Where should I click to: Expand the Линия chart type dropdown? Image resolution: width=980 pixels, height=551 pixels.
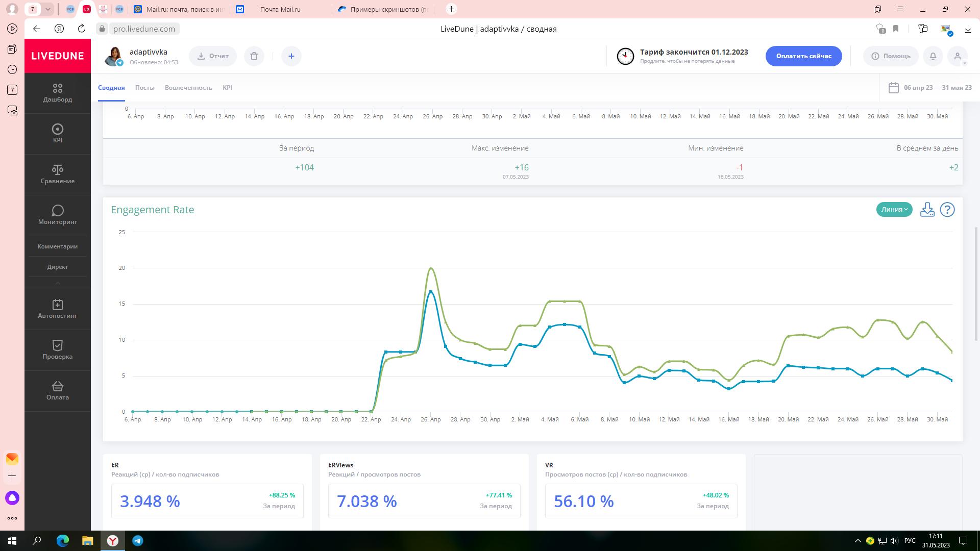[x=894, y=210]
